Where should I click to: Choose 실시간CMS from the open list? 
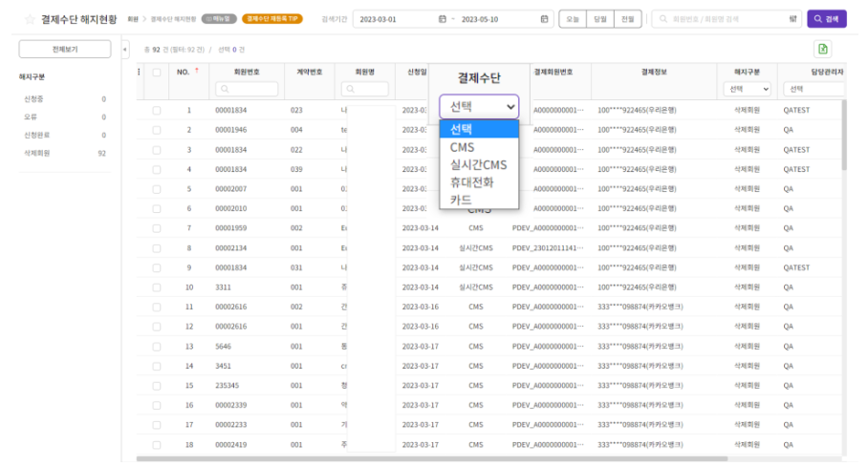pyautogui.click(x=477, y=164)
